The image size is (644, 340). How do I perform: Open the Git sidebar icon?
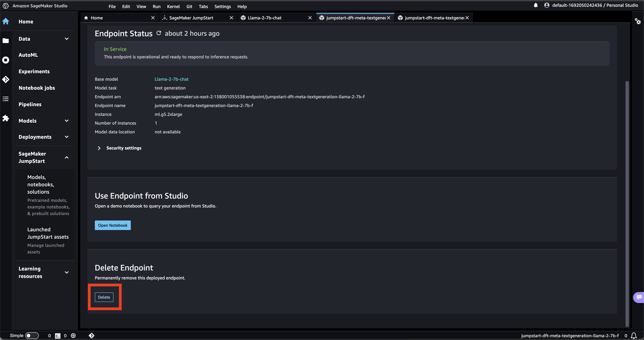[x=6, y=79]
